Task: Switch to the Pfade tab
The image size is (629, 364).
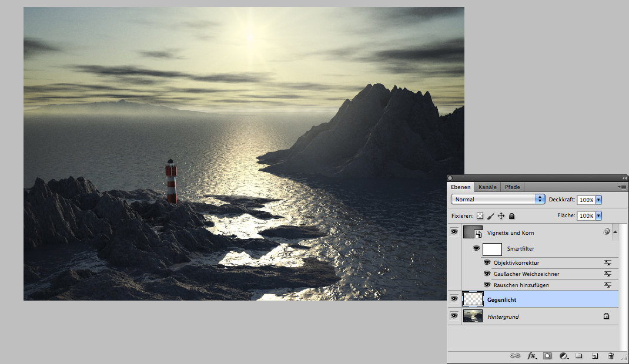Action: point(512,187)
